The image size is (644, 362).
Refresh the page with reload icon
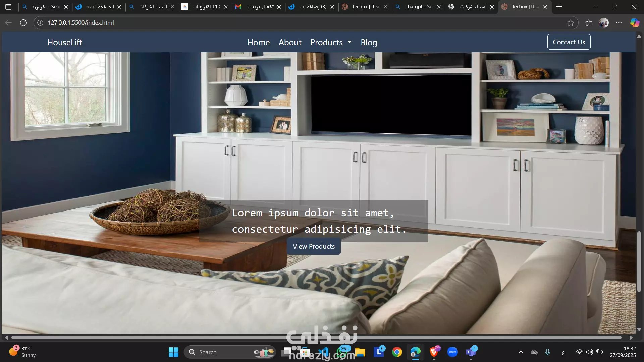click(x=23, y=23)
